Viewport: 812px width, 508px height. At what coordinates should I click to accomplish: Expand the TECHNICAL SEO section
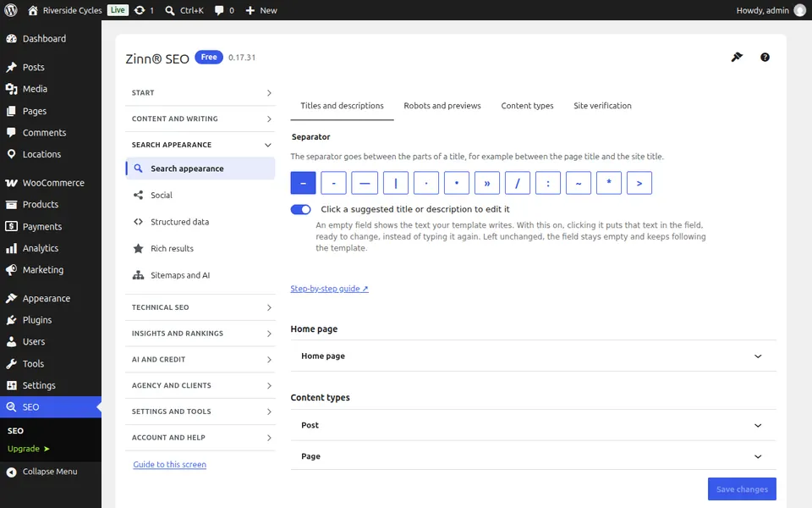tap(200, 307)
